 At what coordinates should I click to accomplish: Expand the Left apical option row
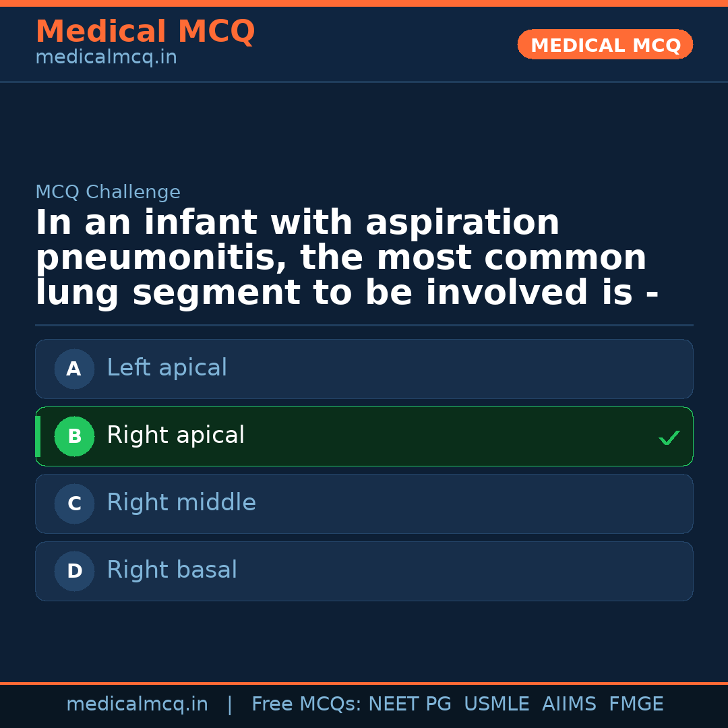coord(364,369)
